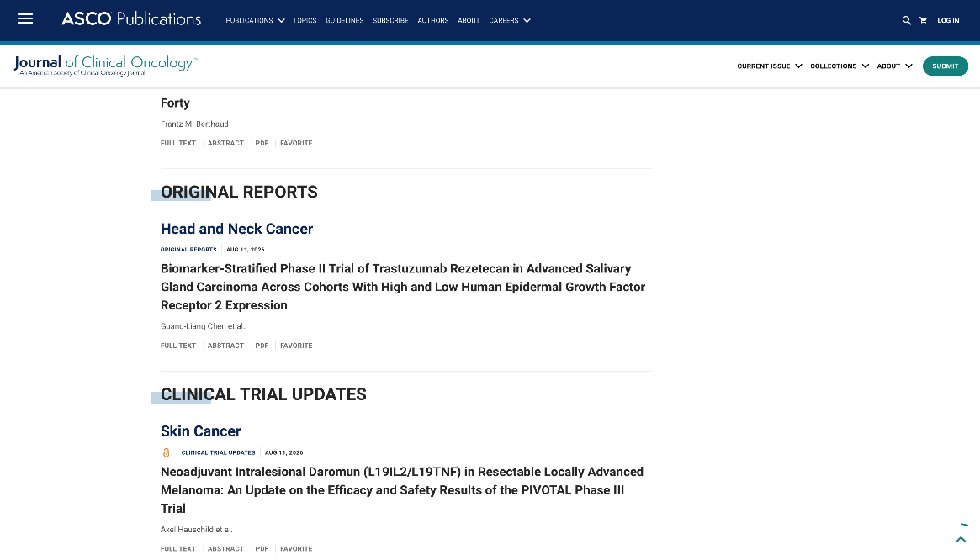Viewport: 980px width, 560px height.
Task: Open Full Text for the Daromun article
Action: 178,549
